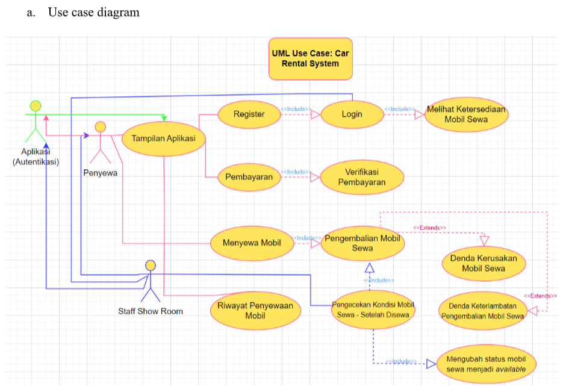Click the UML Use Case title box
The height and width of the screenshot is (392, 563).
click(310, 58)
